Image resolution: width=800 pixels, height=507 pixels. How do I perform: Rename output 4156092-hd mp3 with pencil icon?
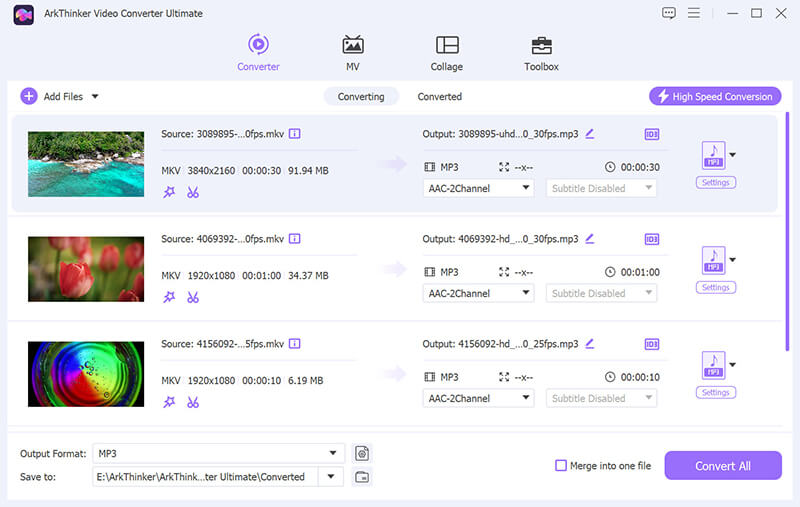(590, 344)
